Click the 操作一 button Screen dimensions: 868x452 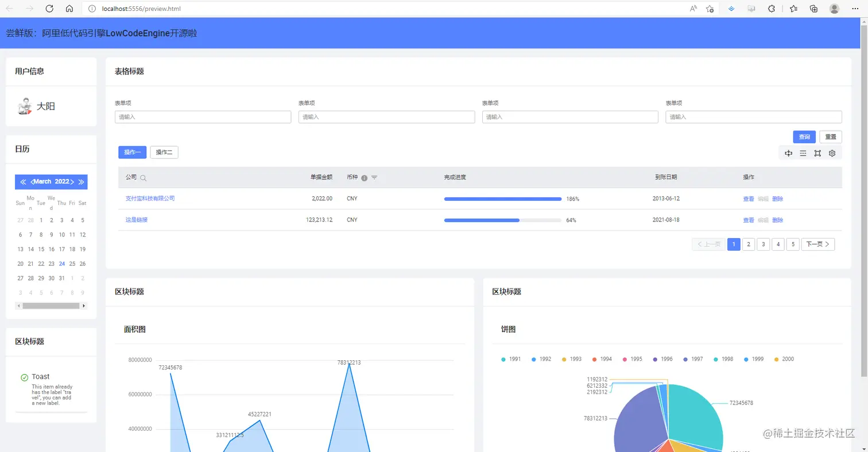pos(133,152)
